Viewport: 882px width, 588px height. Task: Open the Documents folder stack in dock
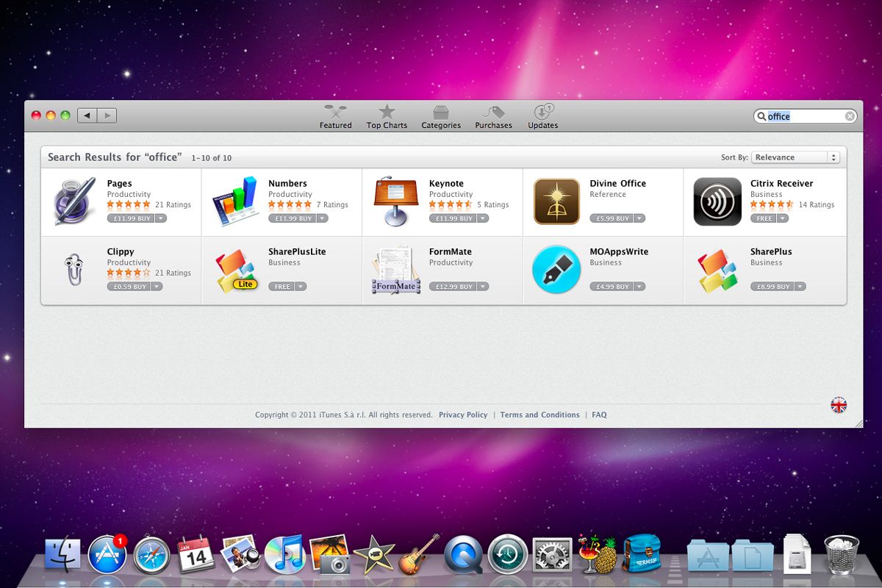tap(753, 556)
